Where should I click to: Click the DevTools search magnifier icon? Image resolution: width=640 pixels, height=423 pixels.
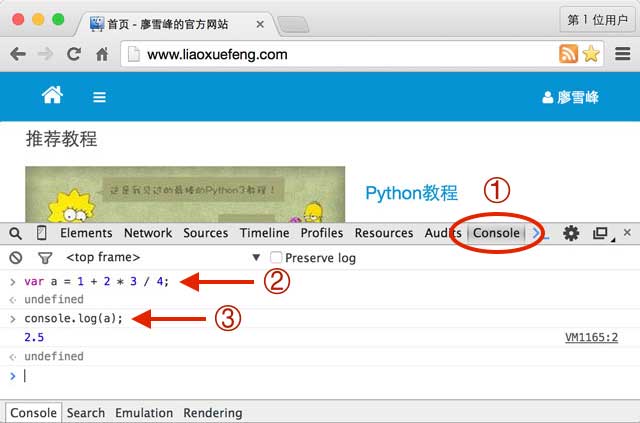click(x=15, y=233)
